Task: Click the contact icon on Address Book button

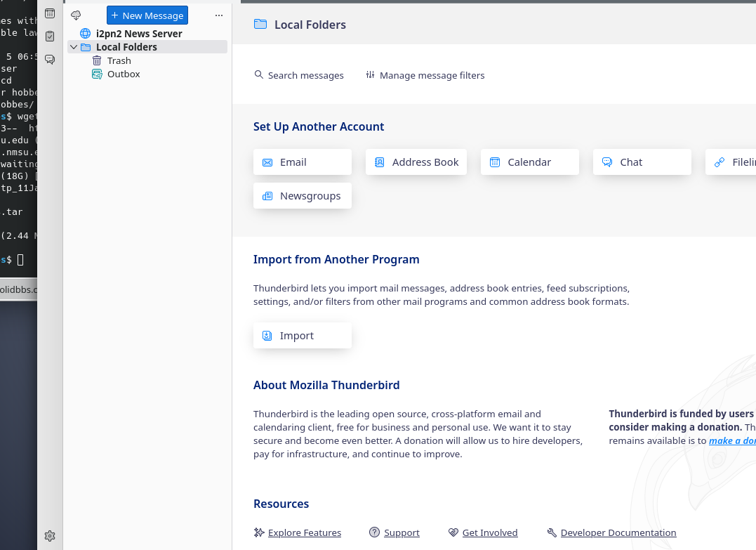Action: 380,162
